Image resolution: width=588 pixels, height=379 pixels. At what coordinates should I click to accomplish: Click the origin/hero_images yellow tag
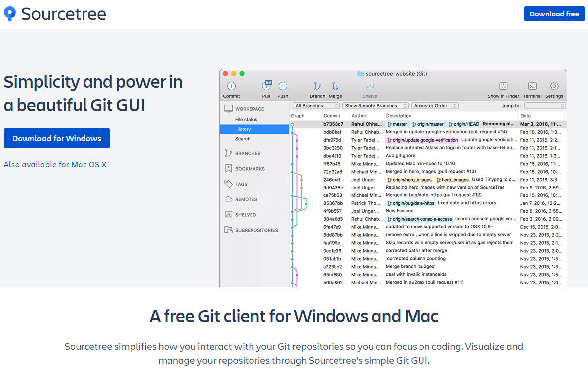point(410,180)
